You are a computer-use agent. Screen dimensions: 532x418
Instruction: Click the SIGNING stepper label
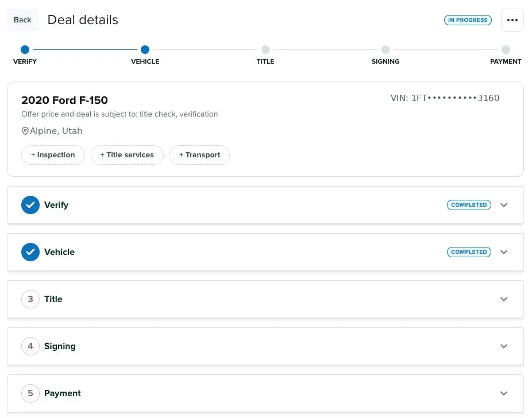[x=385, y=61]
